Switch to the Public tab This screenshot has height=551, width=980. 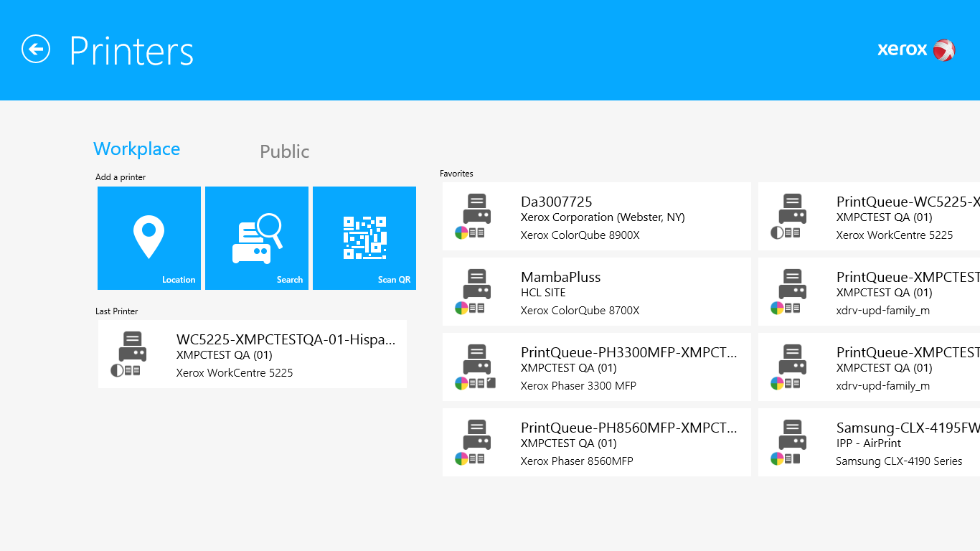(284, 151)
